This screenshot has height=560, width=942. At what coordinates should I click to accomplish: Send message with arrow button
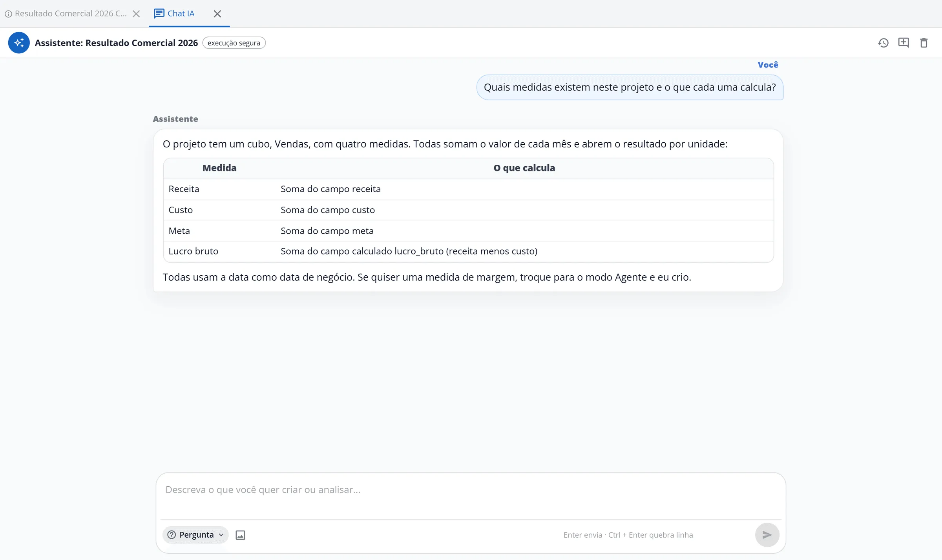pyautogui.click(x=767, y=535)
